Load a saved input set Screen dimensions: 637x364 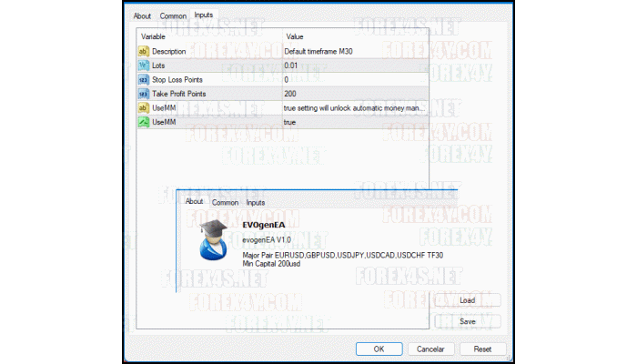(468, 300)
